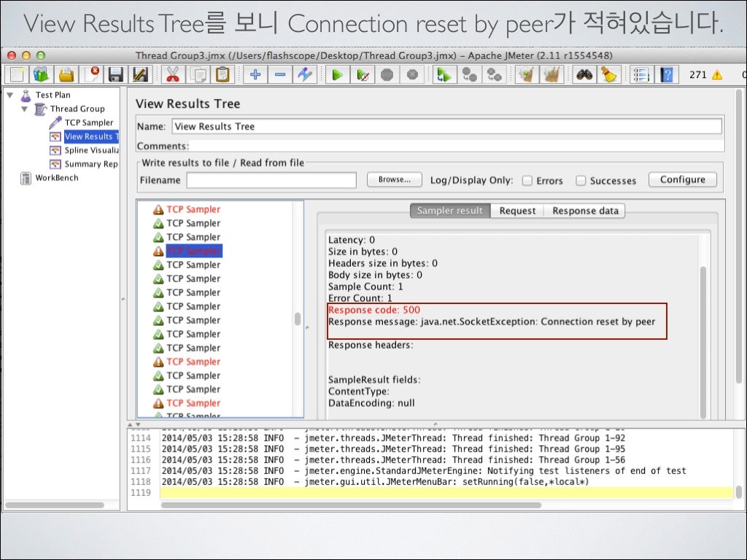This screenshot has width=747, height=560.
Task: Click log line 1117 about end of test
Action: click(424, 470)
